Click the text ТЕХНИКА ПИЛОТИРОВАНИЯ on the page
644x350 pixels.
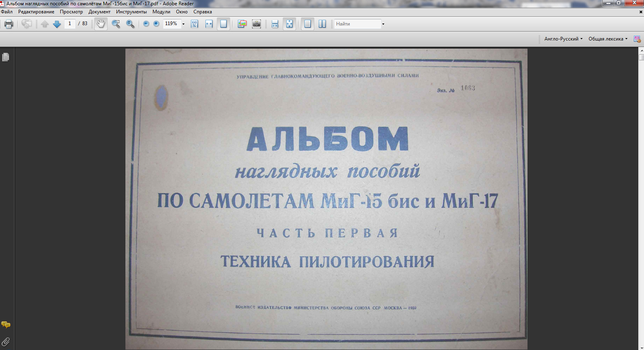pyautogui.click(x=327, y=262)
